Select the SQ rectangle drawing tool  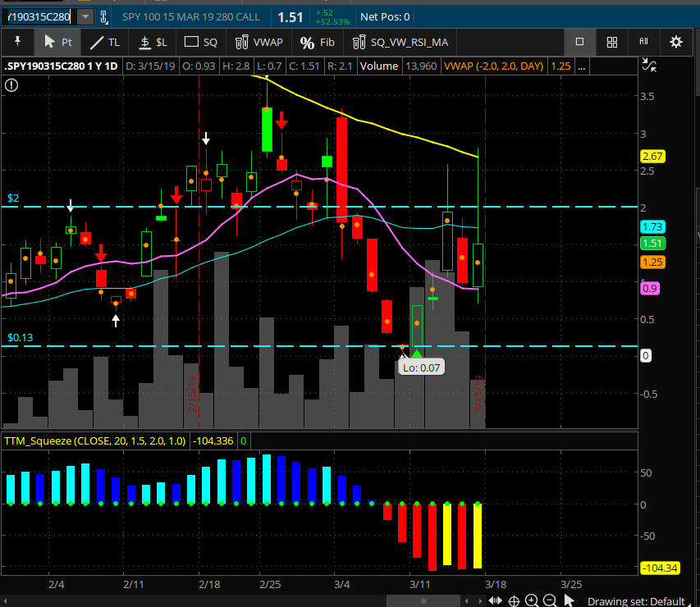coord(201,42)
